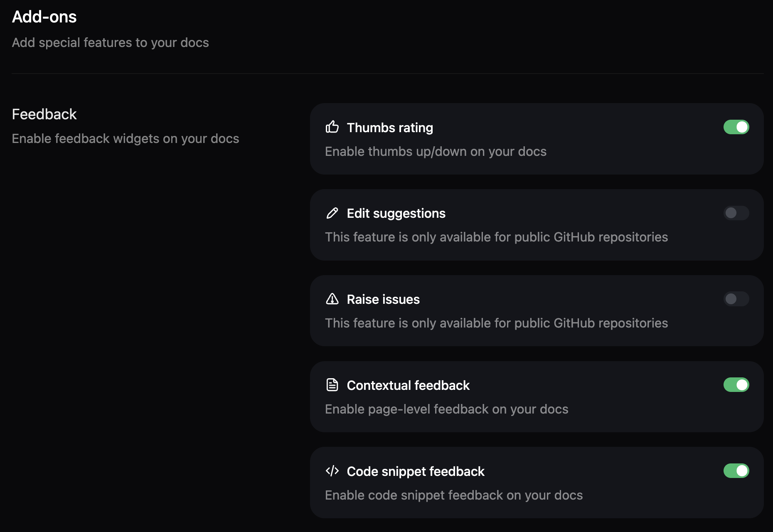
Task: Click the Feedback section heading
Action: pyautogui.click(x=44, y=113)
